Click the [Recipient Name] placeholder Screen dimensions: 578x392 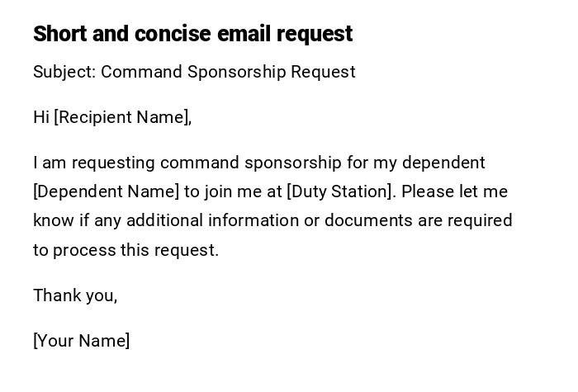click(123, 118)
